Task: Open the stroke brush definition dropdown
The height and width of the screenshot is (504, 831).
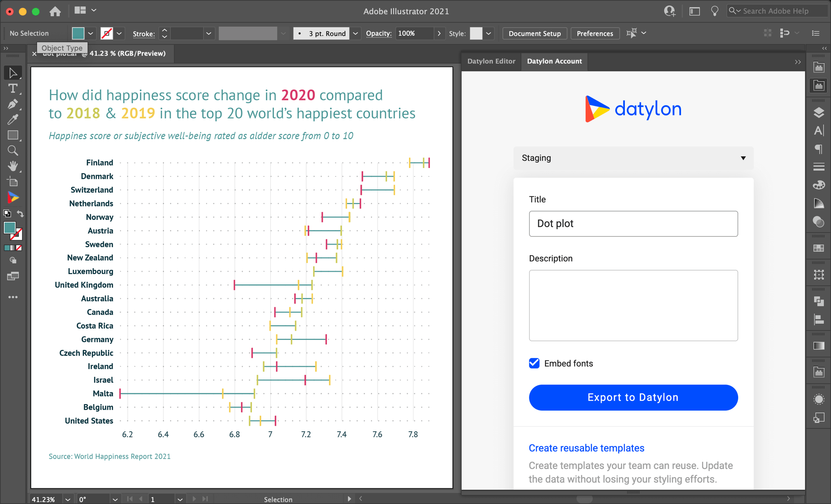Action: (283, 33)
